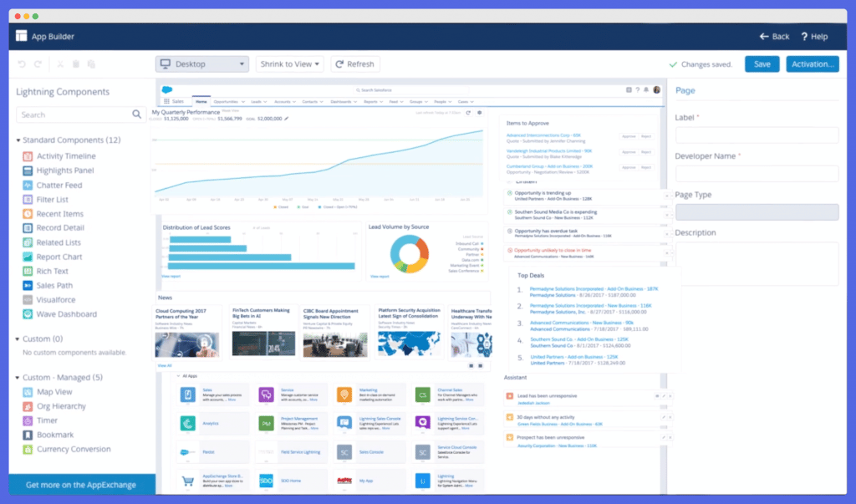
Task: Open the Home tab in preview
Action: 201,102
